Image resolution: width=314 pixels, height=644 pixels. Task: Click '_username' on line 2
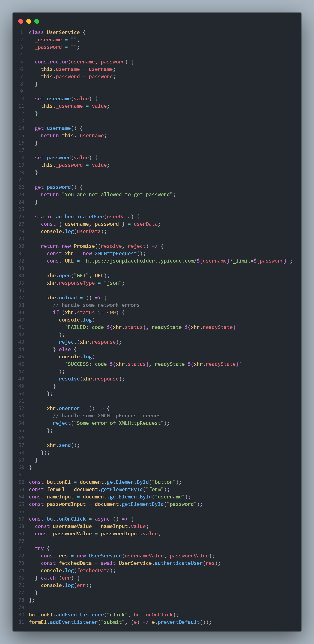pos(48,40)
